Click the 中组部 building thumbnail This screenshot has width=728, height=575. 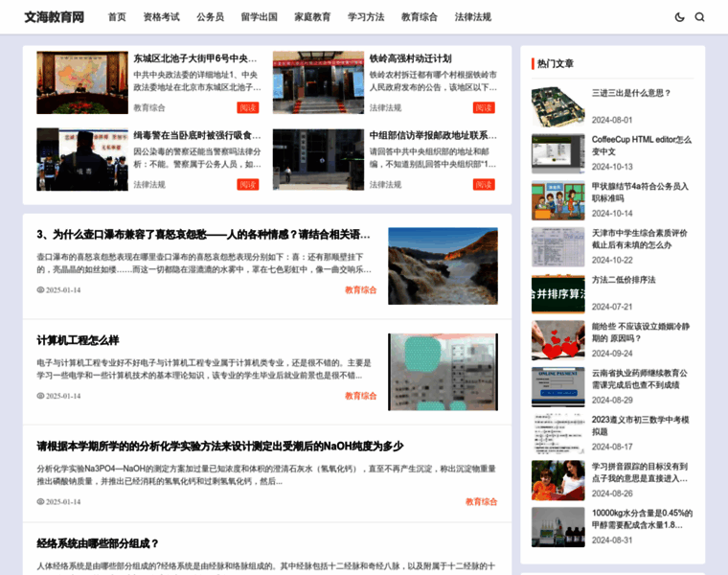tap(318, 159)
